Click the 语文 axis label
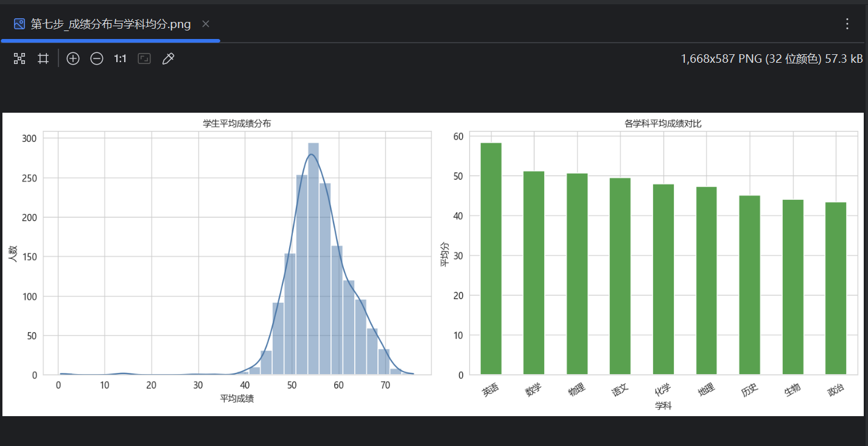 click(x=620, y=390)
